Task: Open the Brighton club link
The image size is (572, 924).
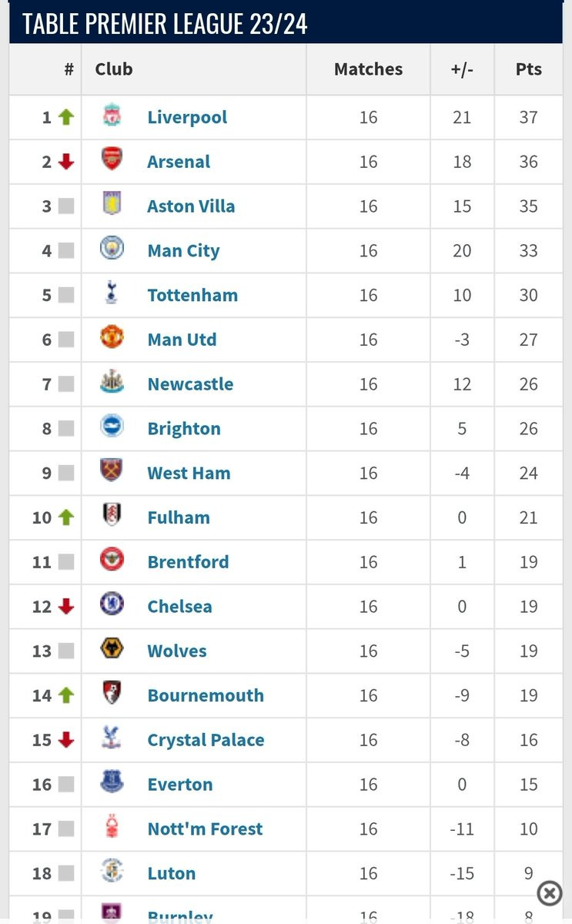Action: (x=184, y=428)
